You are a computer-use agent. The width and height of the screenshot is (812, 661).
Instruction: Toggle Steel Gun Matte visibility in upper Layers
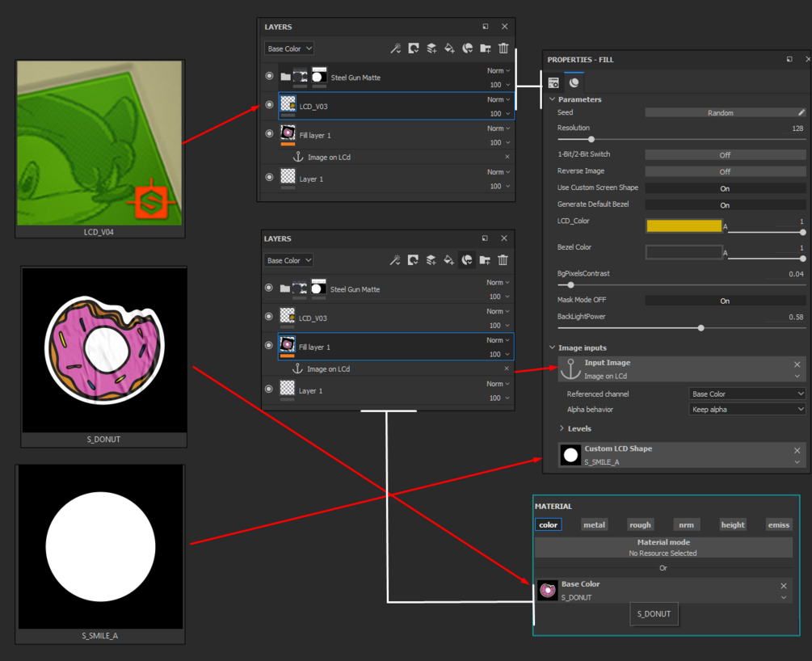coord(269,76)
